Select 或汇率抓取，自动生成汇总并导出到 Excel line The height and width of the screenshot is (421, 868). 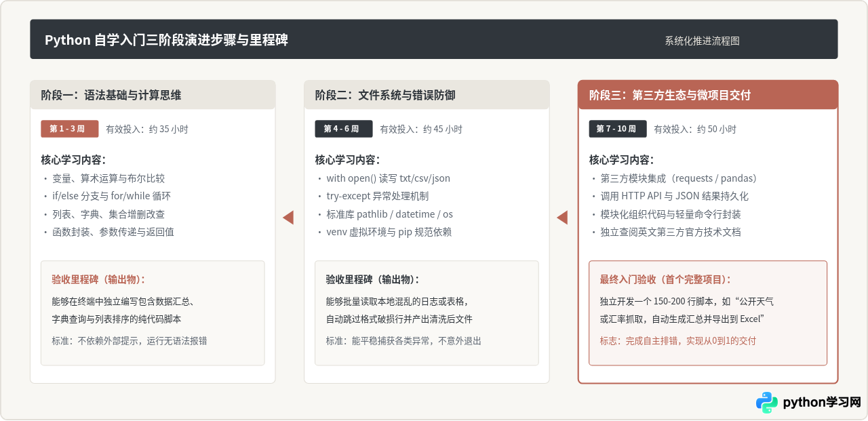click(682, 319)
